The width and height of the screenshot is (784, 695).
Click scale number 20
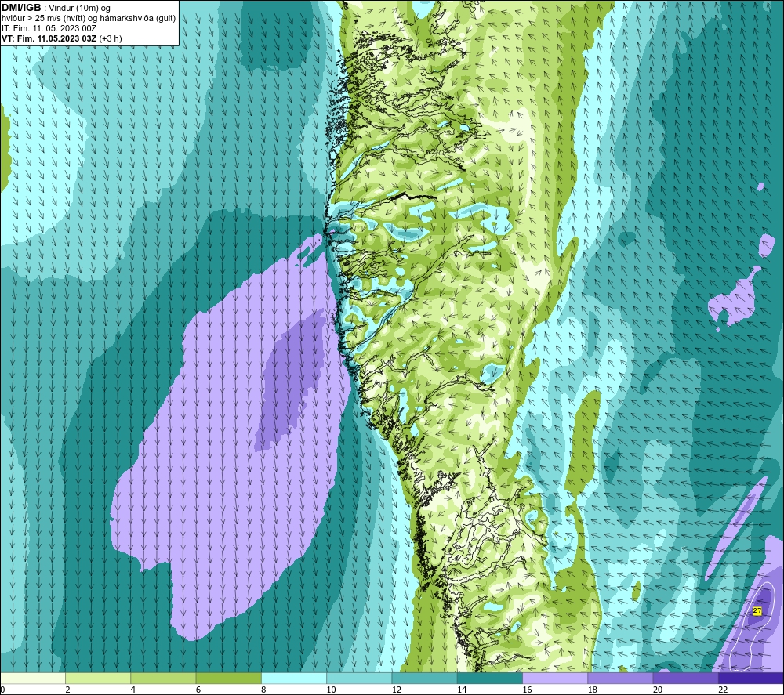click(x=658, y=690)
